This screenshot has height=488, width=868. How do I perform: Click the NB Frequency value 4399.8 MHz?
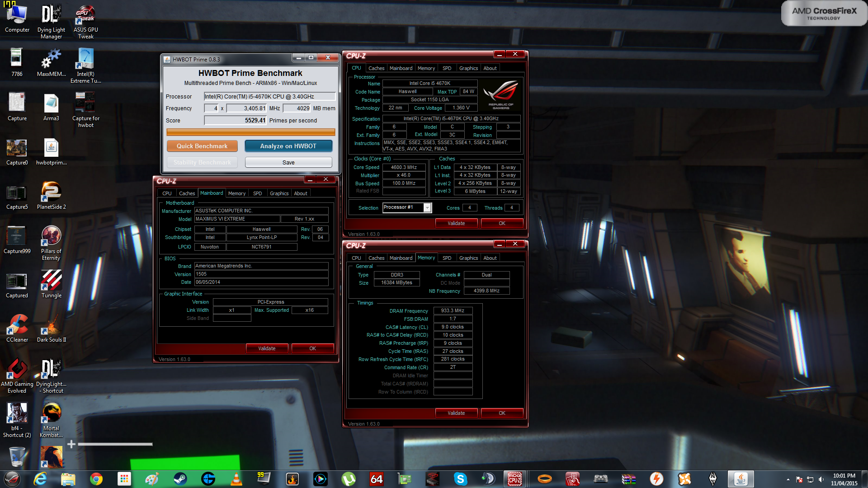[486, 291]
